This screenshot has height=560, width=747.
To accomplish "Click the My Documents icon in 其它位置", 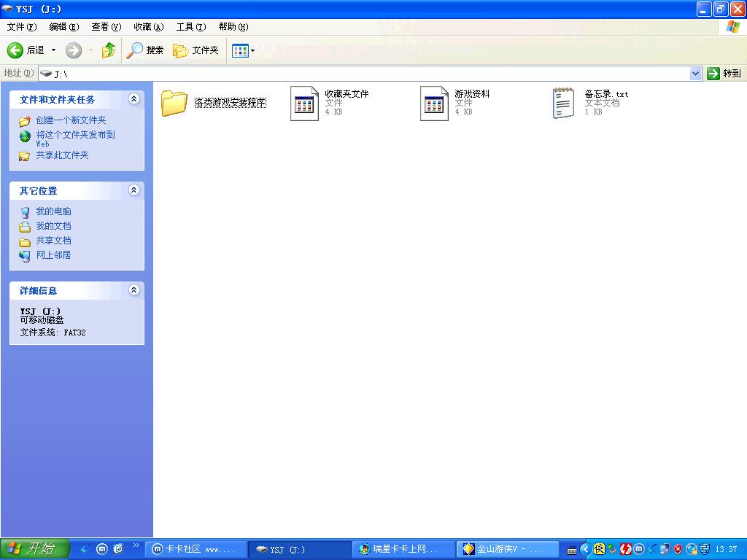I will coord(25,227).
